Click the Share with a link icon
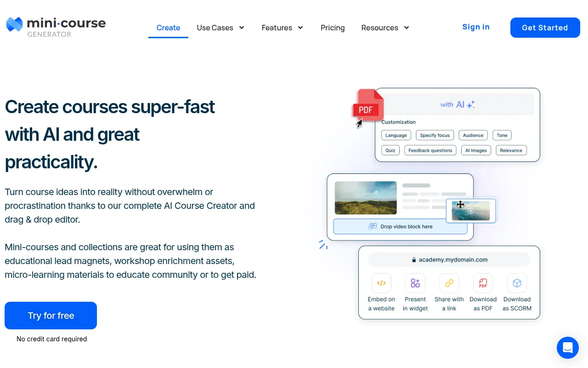Image resolution: width=588 pixels, height=368 pixels. point(449,283)
